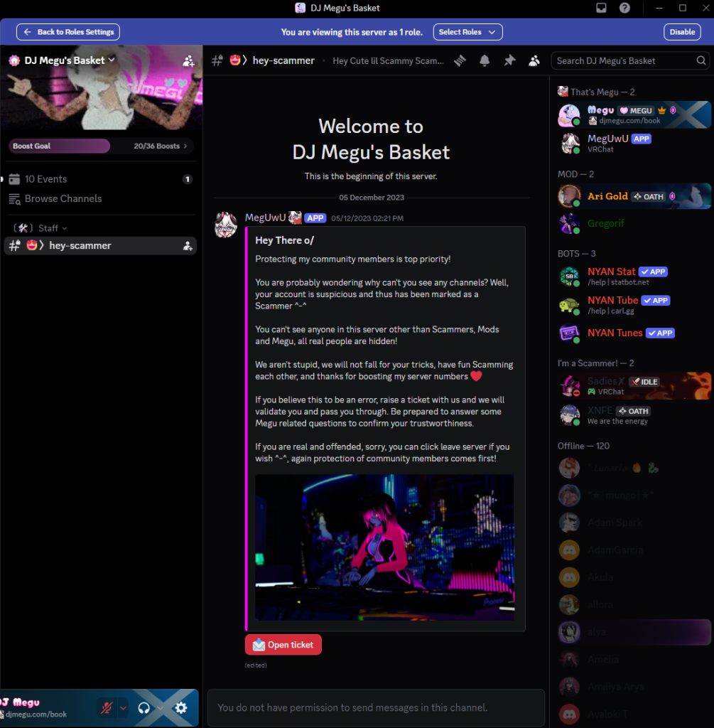The image size is (714, 728).
Task: Open MegUwU app in member list
Action: [634, 143]
